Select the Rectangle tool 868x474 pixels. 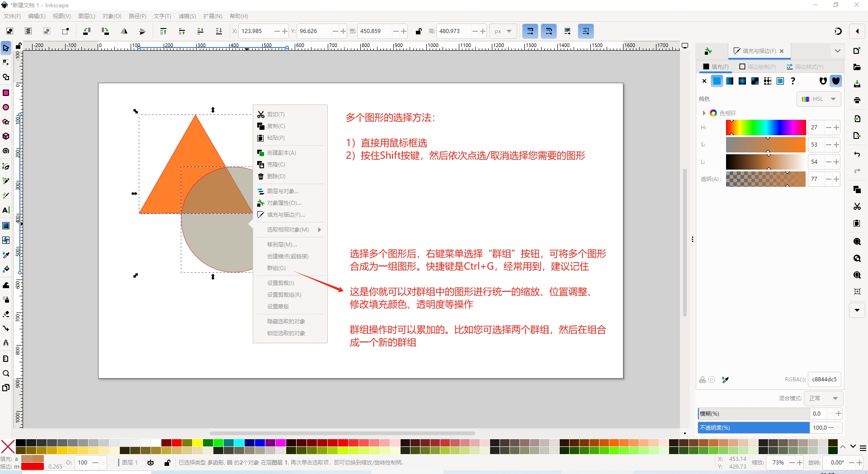[6, 93]
